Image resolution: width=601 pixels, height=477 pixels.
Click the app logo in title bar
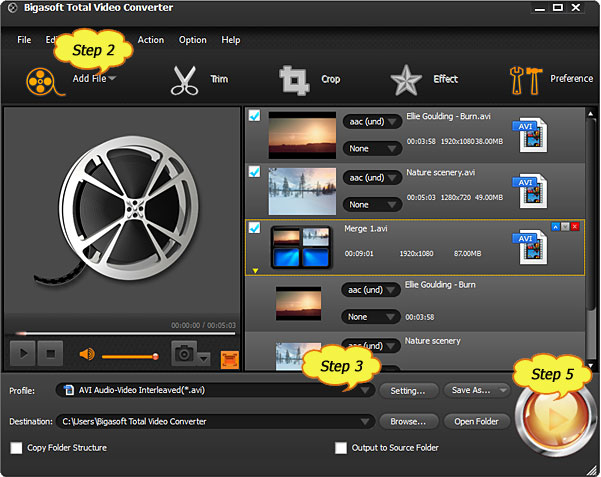point(12,8)
